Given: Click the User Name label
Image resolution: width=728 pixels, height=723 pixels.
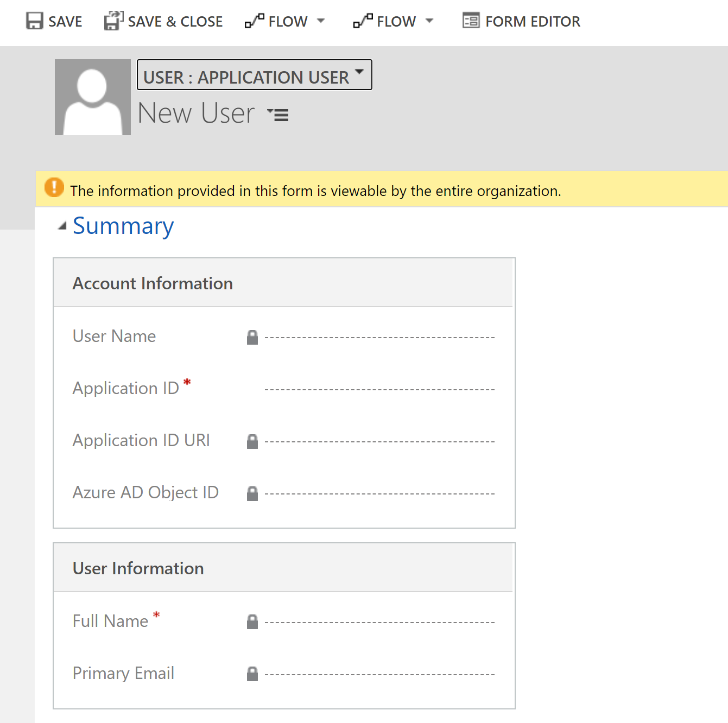Looking at the screenshot, I should tap(115, 336).
